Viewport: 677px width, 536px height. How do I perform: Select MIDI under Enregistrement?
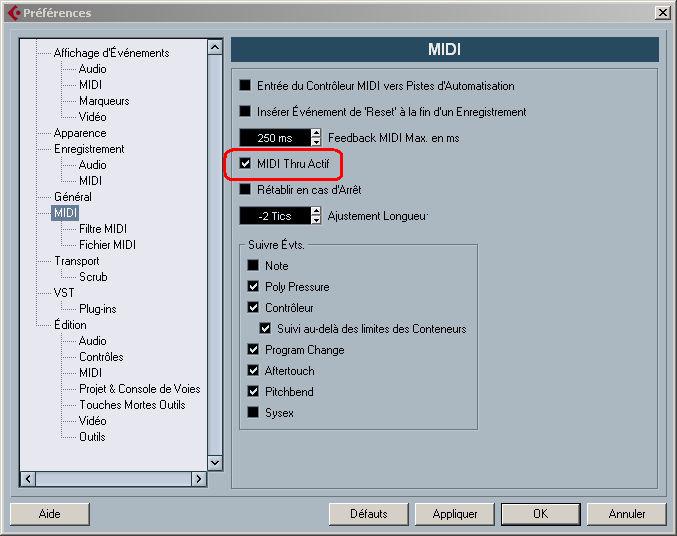coord(90,181)
